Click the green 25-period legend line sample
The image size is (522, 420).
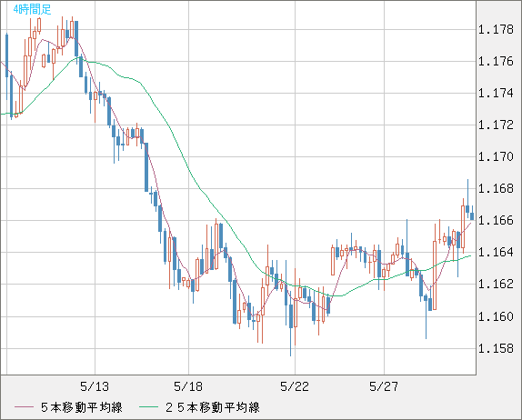coord(148,407)
